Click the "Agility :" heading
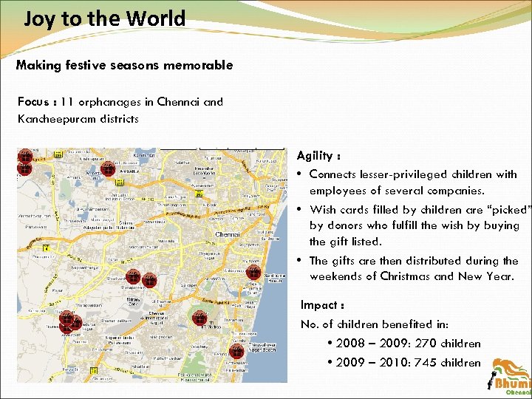Screen dimensions: 532x399 (x=318, y=156)
